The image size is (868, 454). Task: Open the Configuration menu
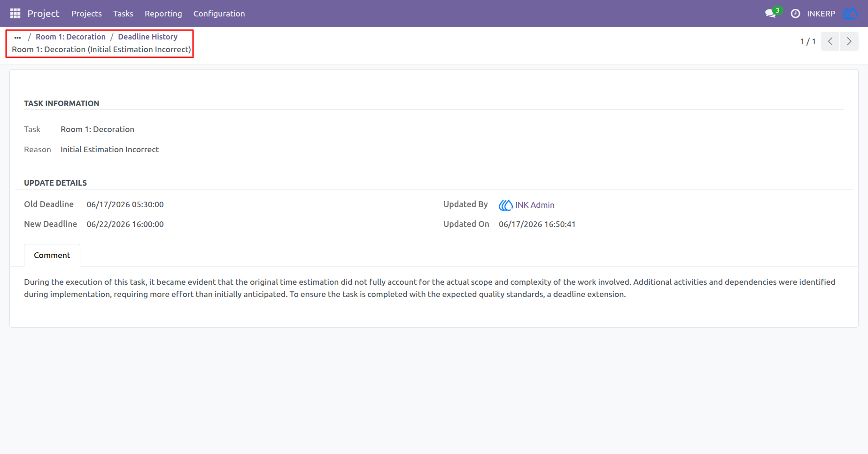219,14
